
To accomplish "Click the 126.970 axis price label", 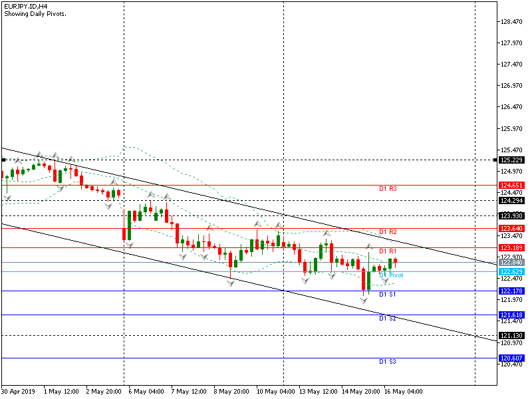I will point(511,86).
